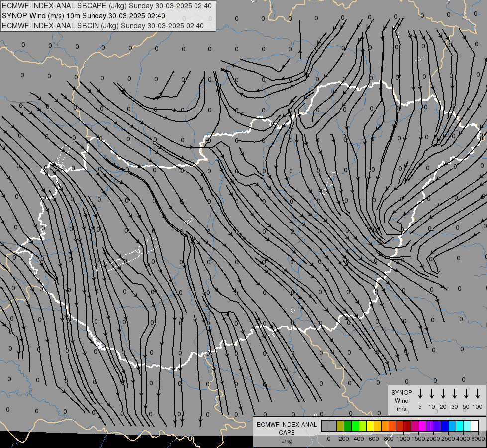Select the dark maroon CAPE legend swatch
Viewport: 487px width, 448px height.
pos(407,426)
